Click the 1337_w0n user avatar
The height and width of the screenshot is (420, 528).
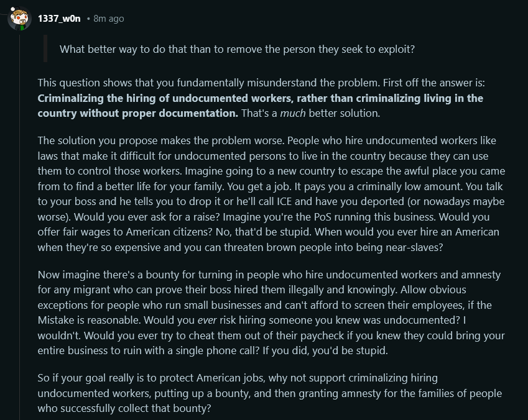click(19, 18)
